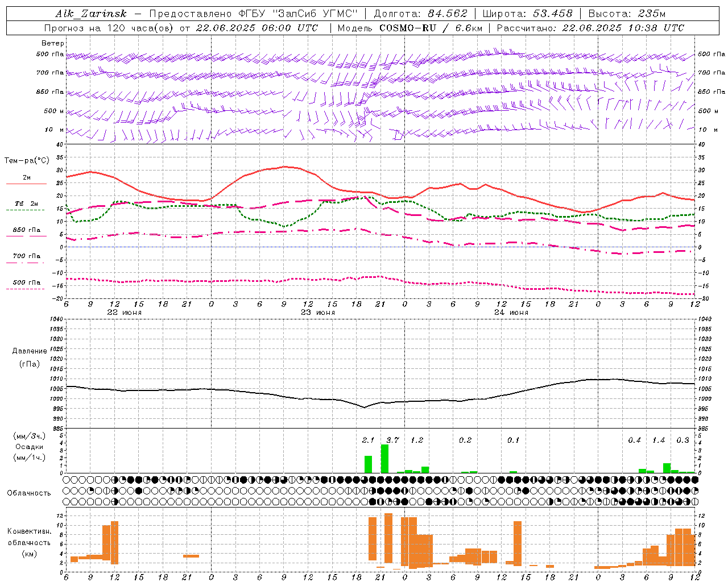Click the model name COSMO-RU
The width and height of the screenshot is (728, 582).
tap(408, 28)
